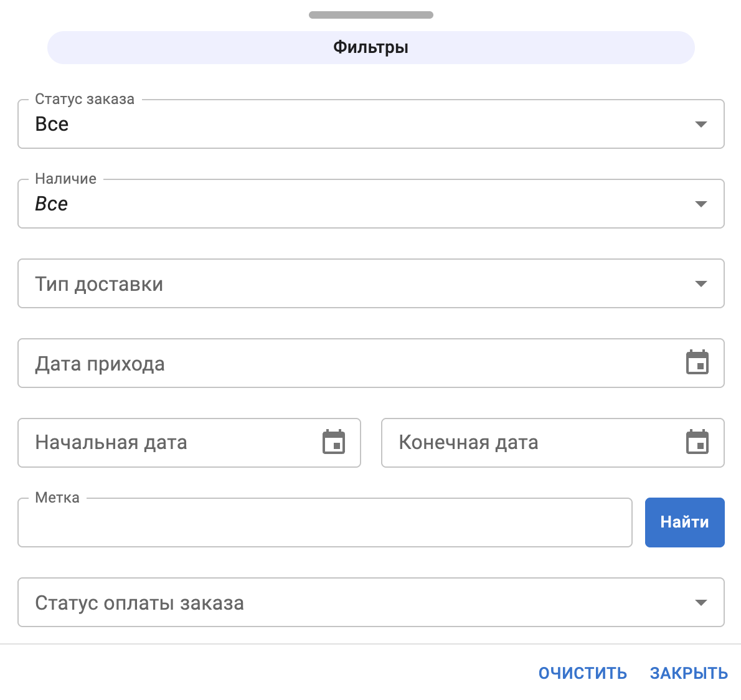This screenshot has width=741, height=700.
Task: Click the Фильтры header bar
Action: pos(370,47)
